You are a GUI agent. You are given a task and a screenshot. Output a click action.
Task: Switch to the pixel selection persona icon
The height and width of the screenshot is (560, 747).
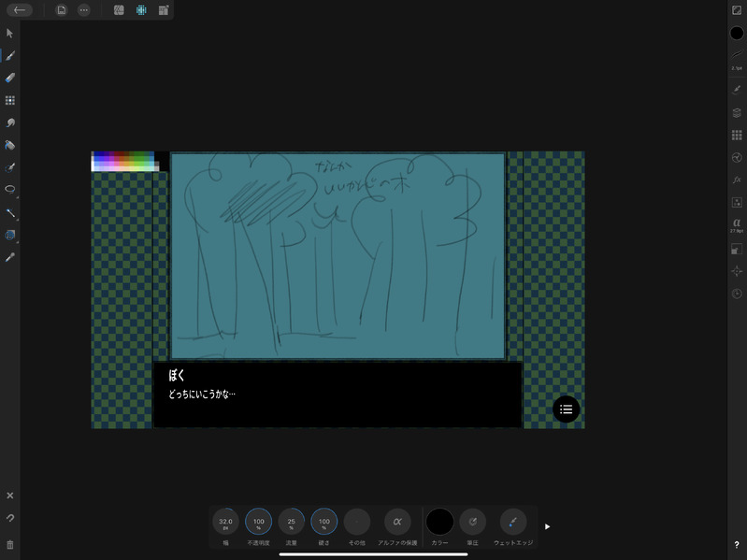[141, 10]
